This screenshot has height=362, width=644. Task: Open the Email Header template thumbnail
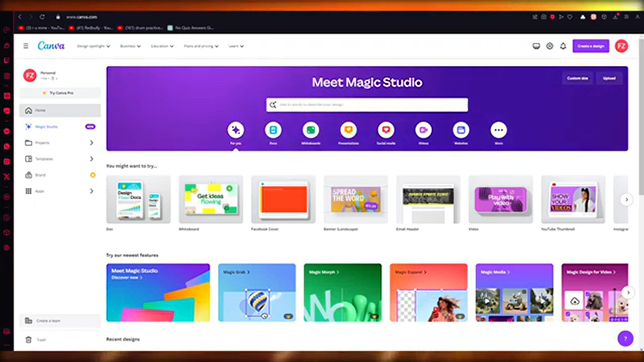(x=428, y=199)
